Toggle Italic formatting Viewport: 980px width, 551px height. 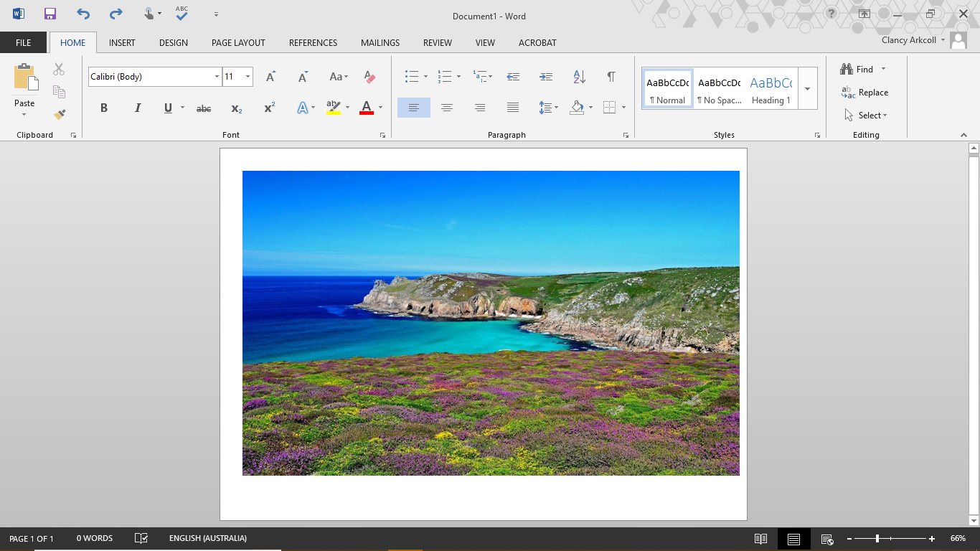coord(137,108)
